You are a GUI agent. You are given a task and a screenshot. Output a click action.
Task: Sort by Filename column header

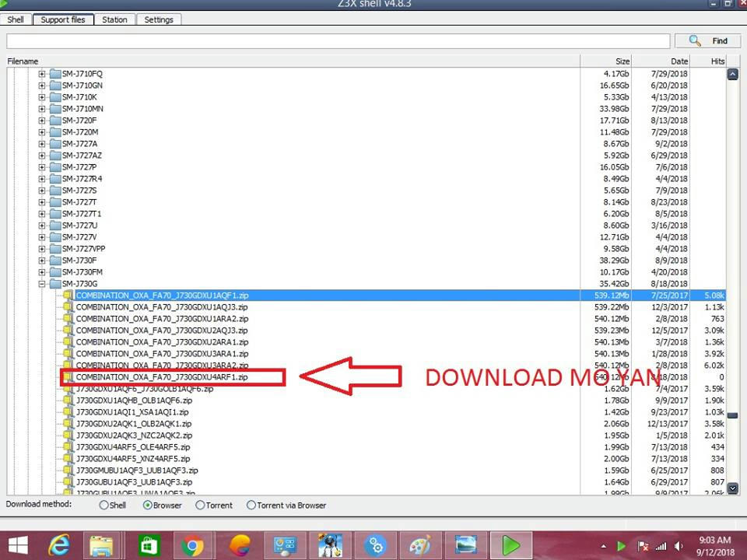(23, 61)
